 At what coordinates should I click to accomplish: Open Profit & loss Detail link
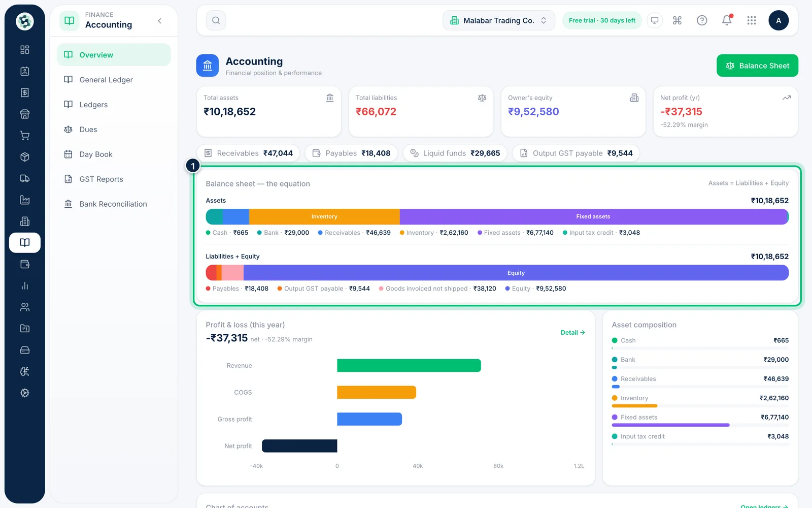(573, 333)
